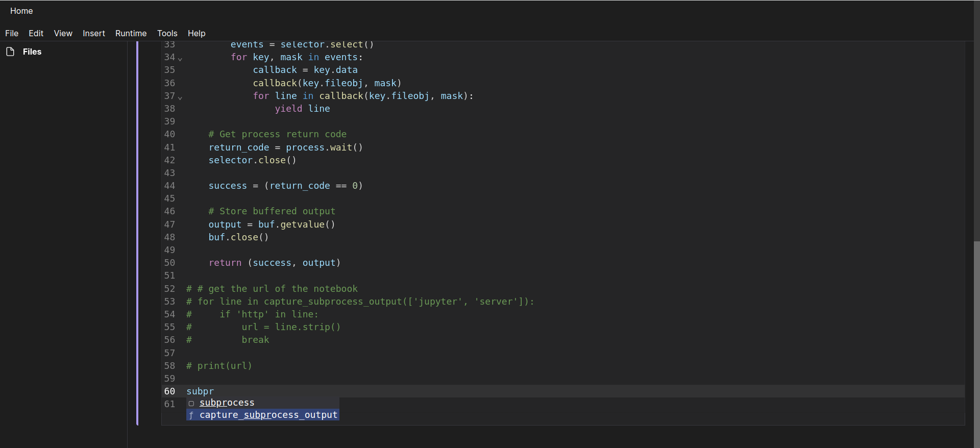Choose 'capture_subprocess_output' autocomplete suggestion
This screenshot has width=980, height=448.
coord(263,415)
